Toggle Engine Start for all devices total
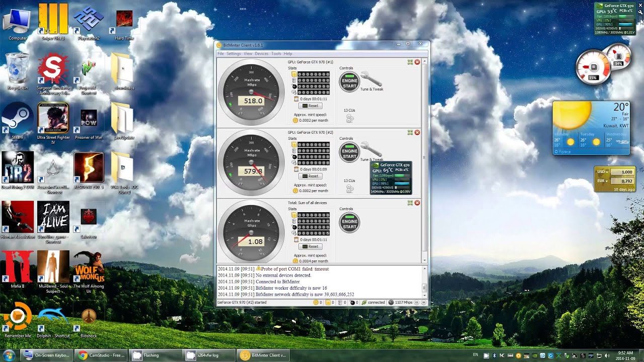The width and height of the screenshot is (644, 362). pyautogui.click(x=350, y=223)
